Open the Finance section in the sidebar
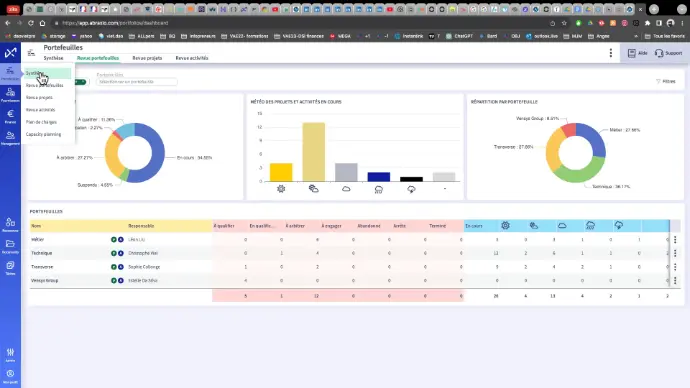This screenshot has height=388, width=690. 10,117
